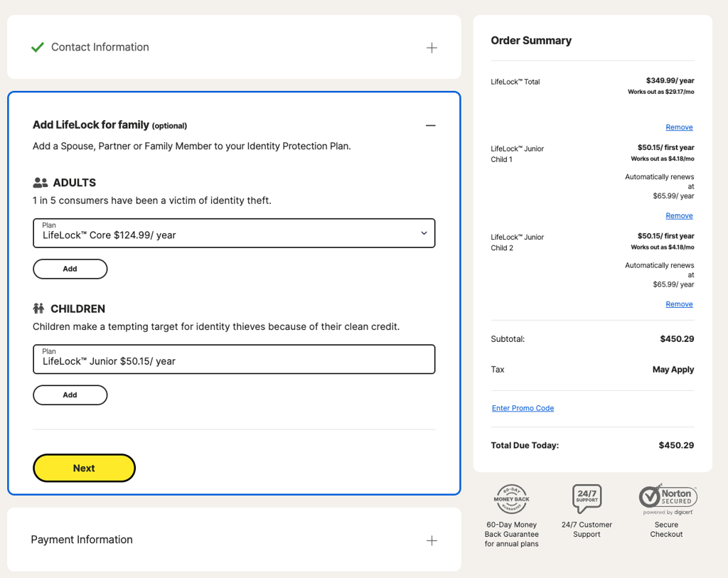Click the 60-Day Money Back Guarantee caption
The height and width of the screenshot is (578, 728).
[x=512, y=534]
